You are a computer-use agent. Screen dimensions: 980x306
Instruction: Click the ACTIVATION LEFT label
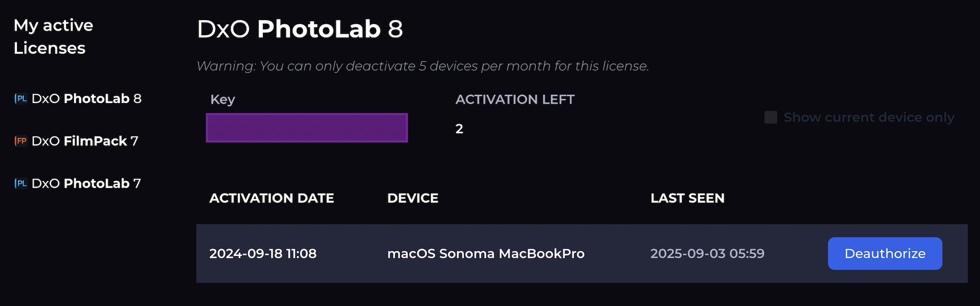click(x=515, y=99)
